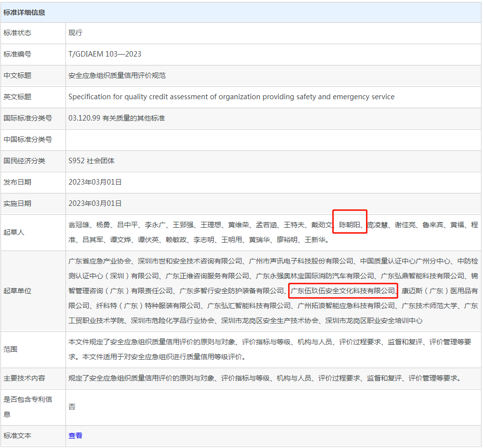Click the highlighted 广东伍玖伍安全文化科技有限公司 text
Screen dimensions: 483x448
coord(343,291)
